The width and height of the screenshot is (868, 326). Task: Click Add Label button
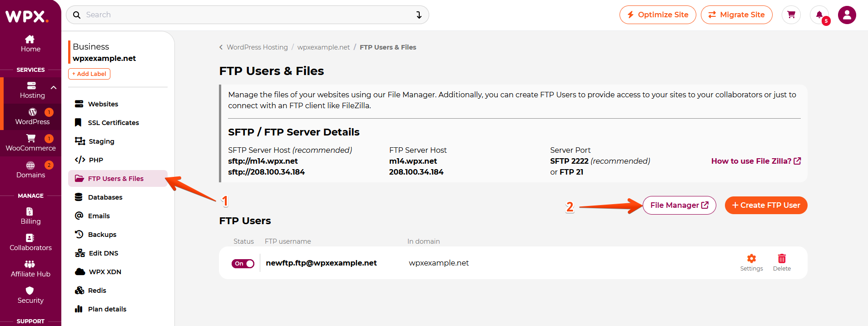coord(89,74)
